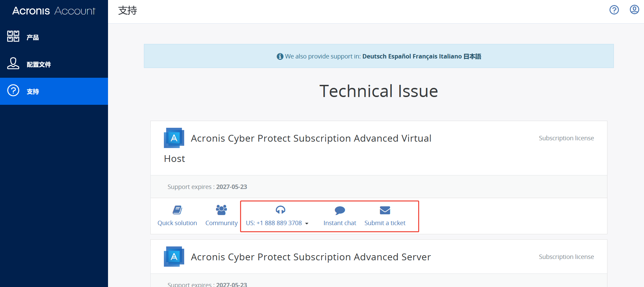Click the Submit a ticket envelope icon
The image size is (644, 287).
(x=385, y=210)
